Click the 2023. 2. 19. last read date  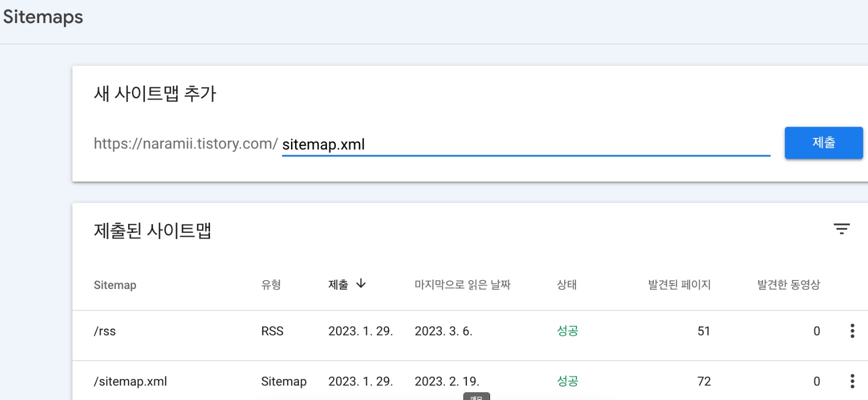447,381
